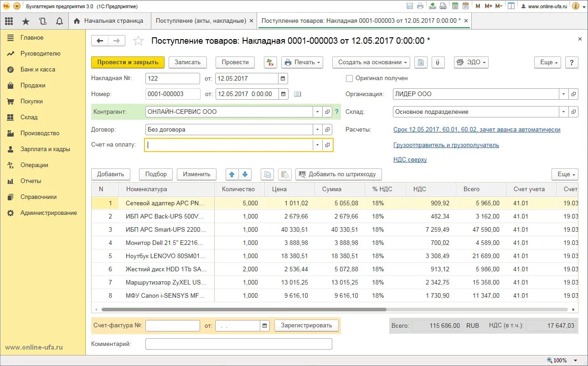Image resolution: width=588 pixels, height=366 pixels.
Task: Open the calculator icon in title bar
Action: click(x=454, y=6)
